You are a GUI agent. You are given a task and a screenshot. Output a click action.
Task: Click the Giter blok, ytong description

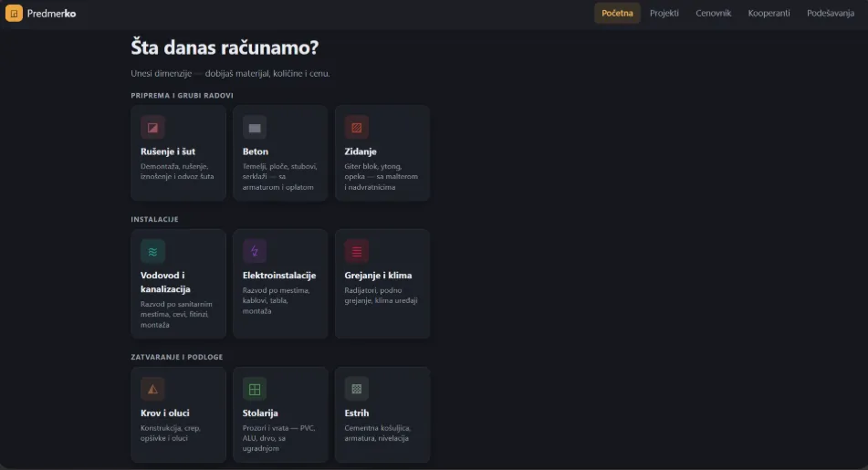[x=382, y=177]
